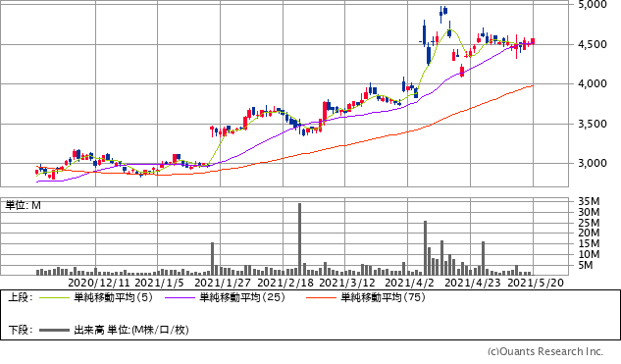This screenshot has width=621, height=364.
Task: Click the 2021/5/20 date label
Action: click(x=536, y=283)
